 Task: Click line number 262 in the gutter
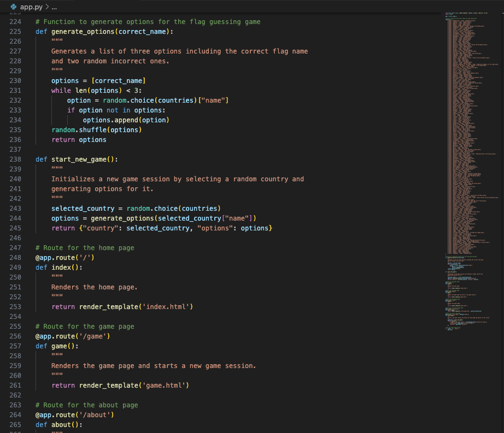point(15,395)
